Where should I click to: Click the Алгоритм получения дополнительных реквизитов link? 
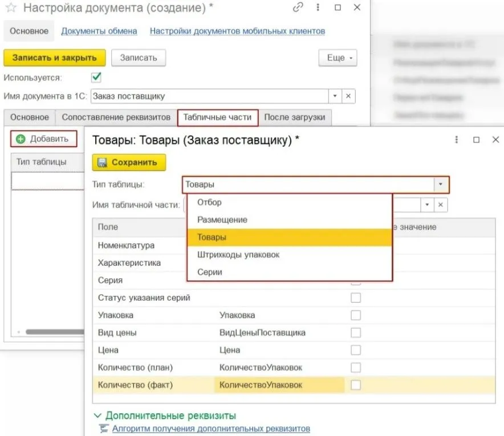[x=210, y=428]
